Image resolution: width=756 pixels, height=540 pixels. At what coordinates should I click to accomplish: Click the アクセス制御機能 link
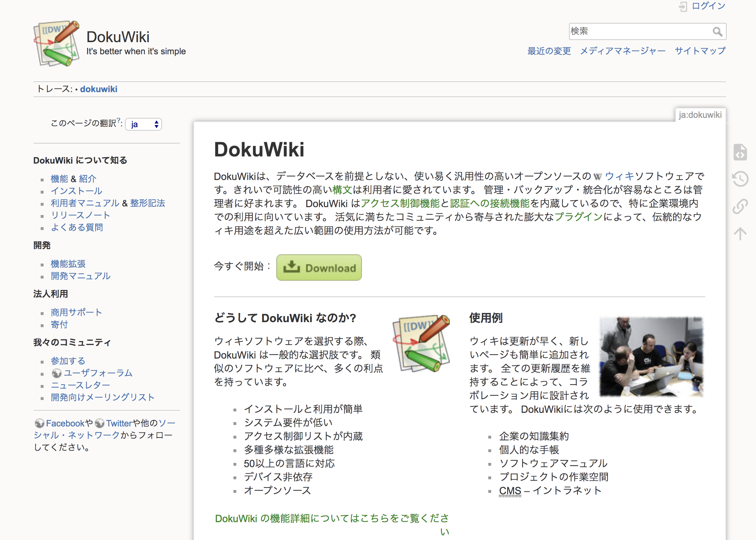click(x=400, y=203)
